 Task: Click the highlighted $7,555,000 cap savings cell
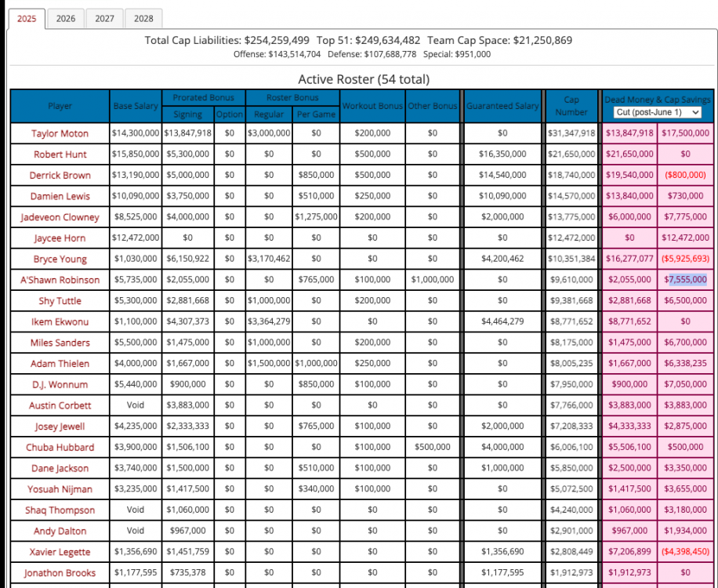[687, 280]
